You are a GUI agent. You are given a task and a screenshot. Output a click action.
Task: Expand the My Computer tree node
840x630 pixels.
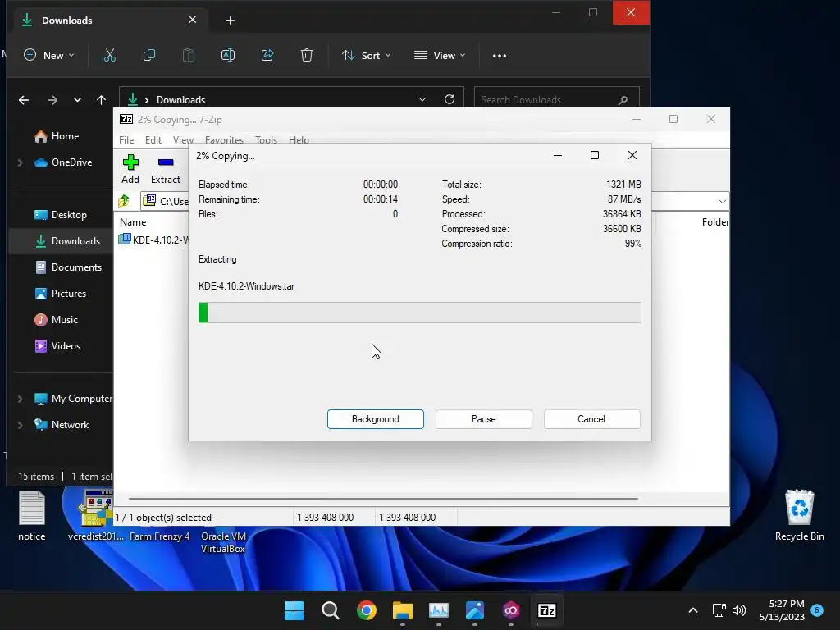[21, 399]
